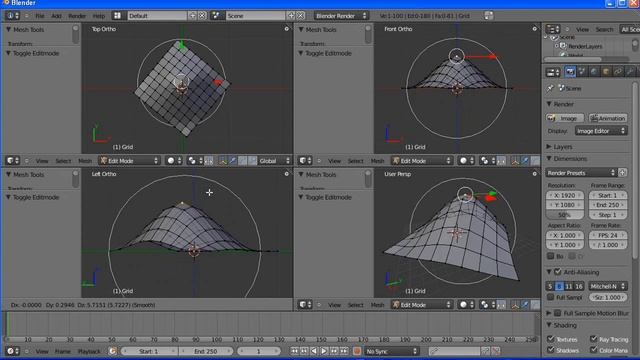Screen dimensions: 640x360
Task: Select the Constraints properties tab icon
Action: [618, 72]
